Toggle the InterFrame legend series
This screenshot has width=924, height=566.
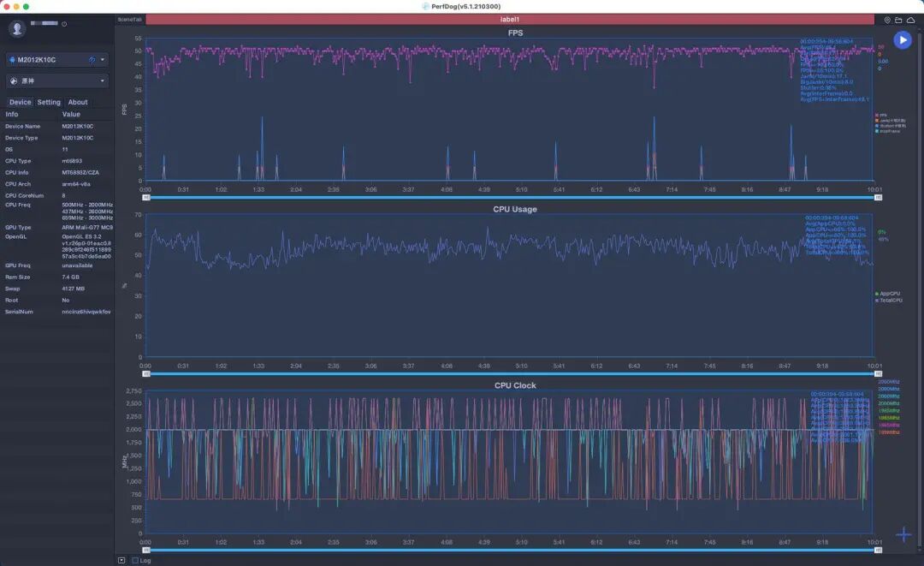click(x=887, y=132)
